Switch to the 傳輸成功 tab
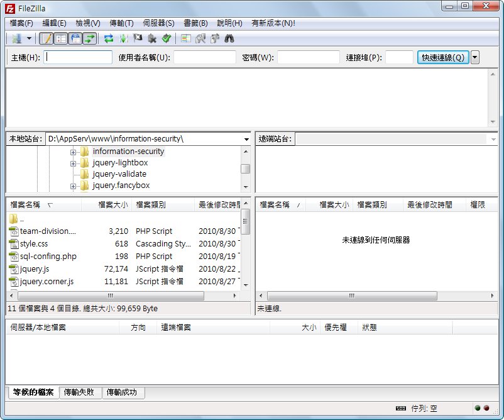Viewport: 504px width, 420px height. (x=123, y=392)
